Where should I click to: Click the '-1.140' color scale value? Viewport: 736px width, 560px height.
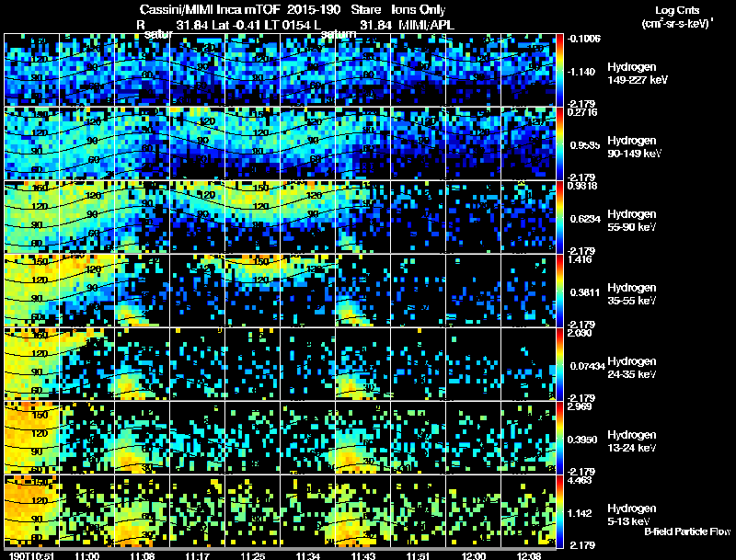click(x=581, y=72)
